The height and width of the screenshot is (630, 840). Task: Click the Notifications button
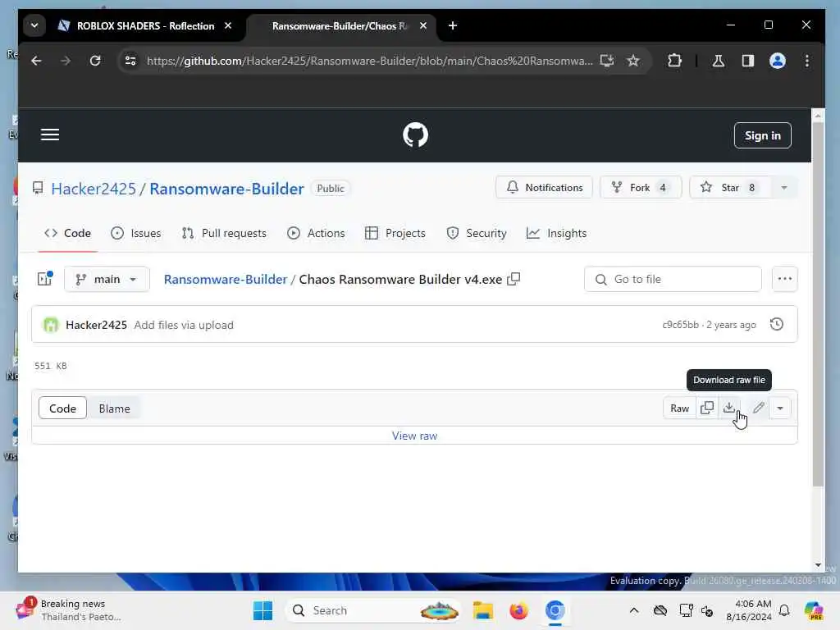click(545, 188)
